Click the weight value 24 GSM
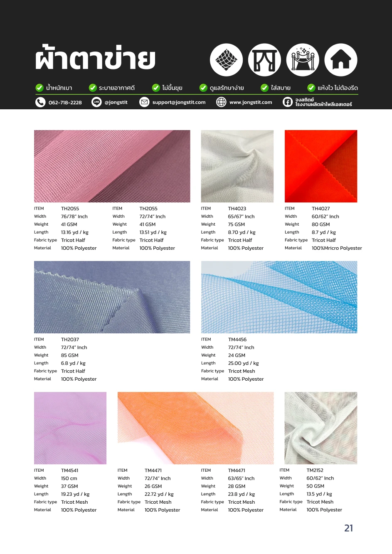The width and height of the screenshot is (392, 554). click(x=237, y=355)
